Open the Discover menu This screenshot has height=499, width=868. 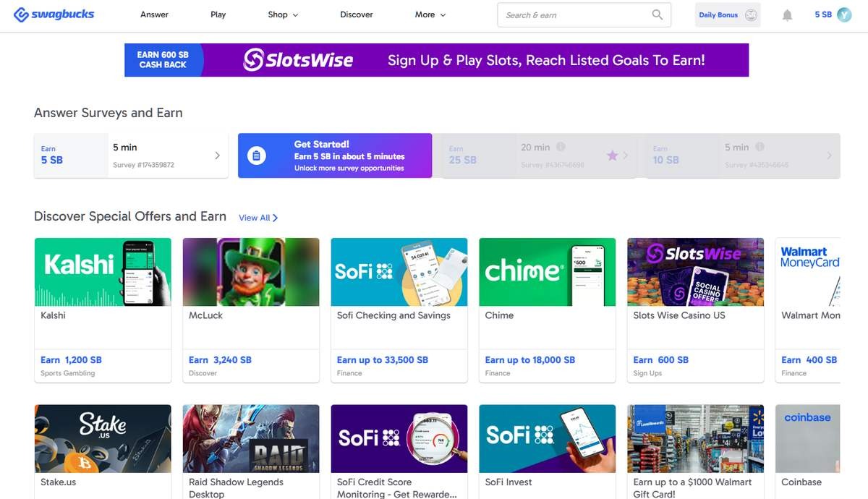[357, 14]
